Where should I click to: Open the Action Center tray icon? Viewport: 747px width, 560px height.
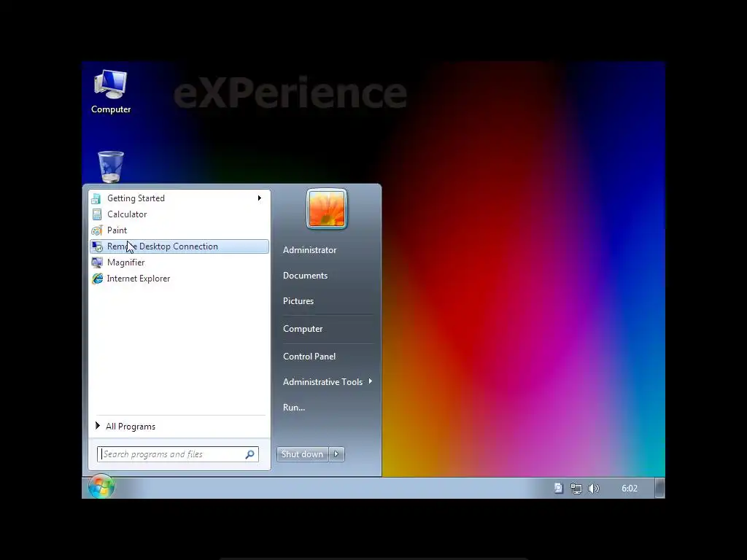pyautogui.click(x=558, y=488)
